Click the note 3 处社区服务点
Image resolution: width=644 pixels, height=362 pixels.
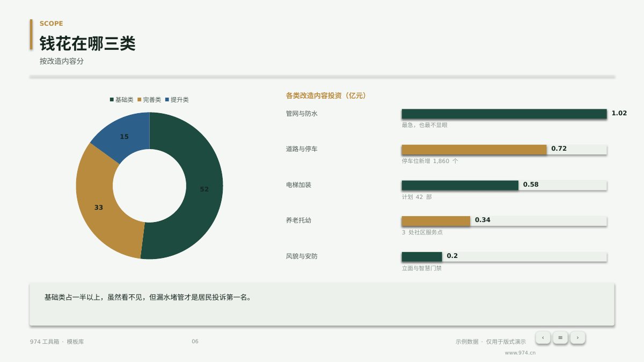point(422,232)
